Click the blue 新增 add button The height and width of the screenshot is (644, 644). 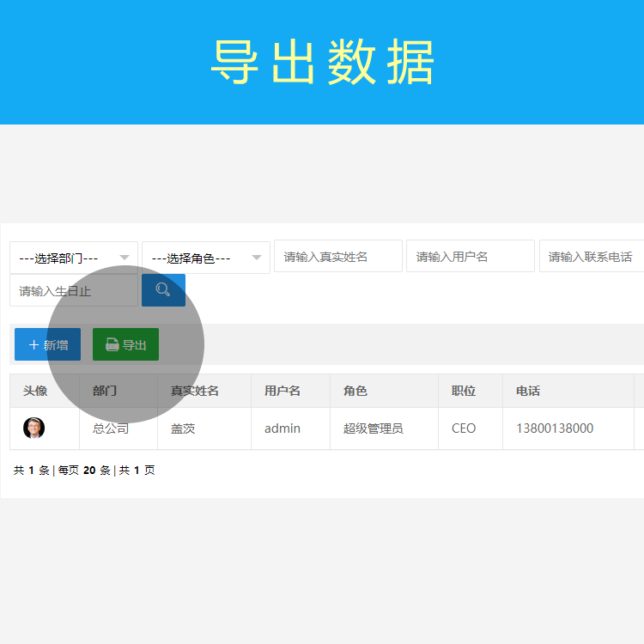(x=47, y=344)
